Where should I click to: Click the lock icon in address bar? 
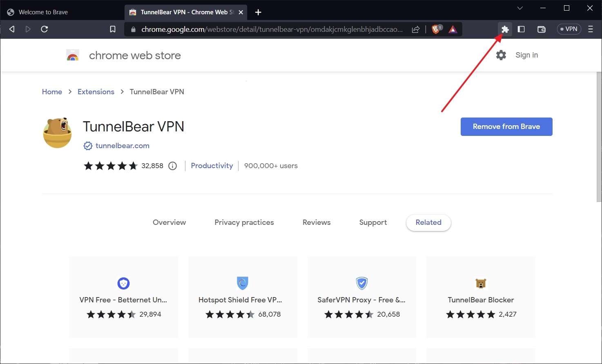tap(133, 29)
